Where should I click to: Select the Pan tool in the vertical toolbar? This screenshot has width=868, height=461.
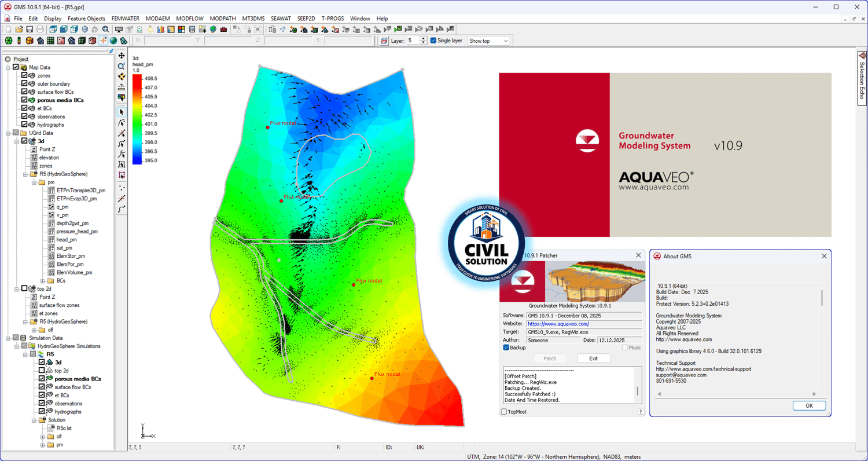pyautogui.click(x=122, y=56)
